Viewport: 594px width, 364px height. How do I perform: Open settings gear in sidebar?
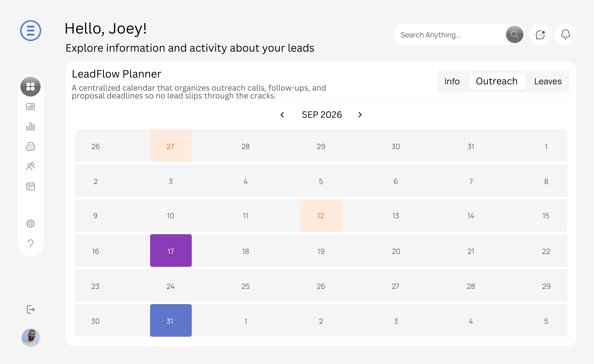31,224
